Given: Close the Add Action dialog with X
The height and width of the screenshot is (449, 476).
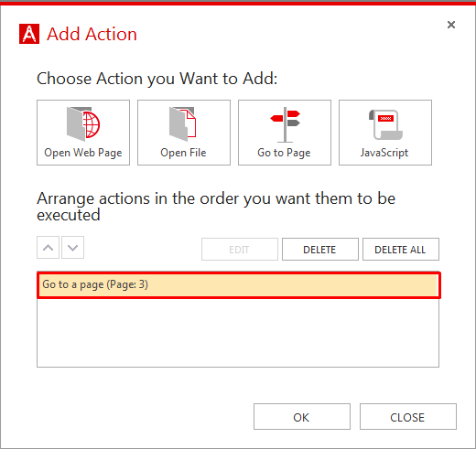Looking at the screenshot, I should (x=451, y=25).
